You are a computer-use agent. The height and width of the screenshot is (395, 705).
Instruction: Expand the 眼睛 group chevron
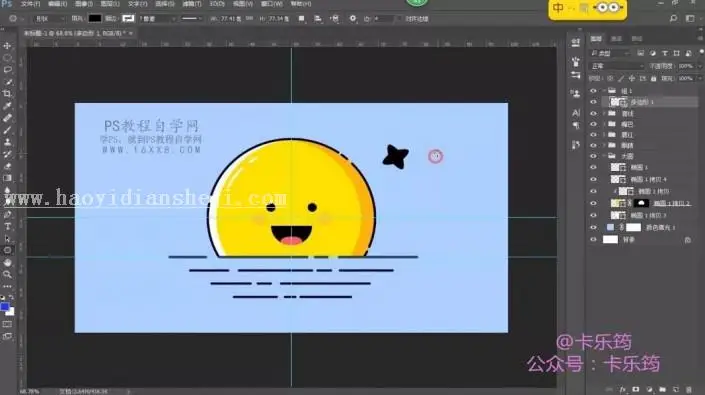(604, 146)
